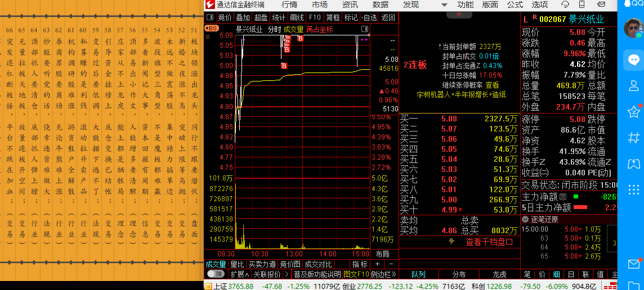Screen dimensions: 644x290
Task: Click the 画线 drawing button
Action: click(297, 17)
